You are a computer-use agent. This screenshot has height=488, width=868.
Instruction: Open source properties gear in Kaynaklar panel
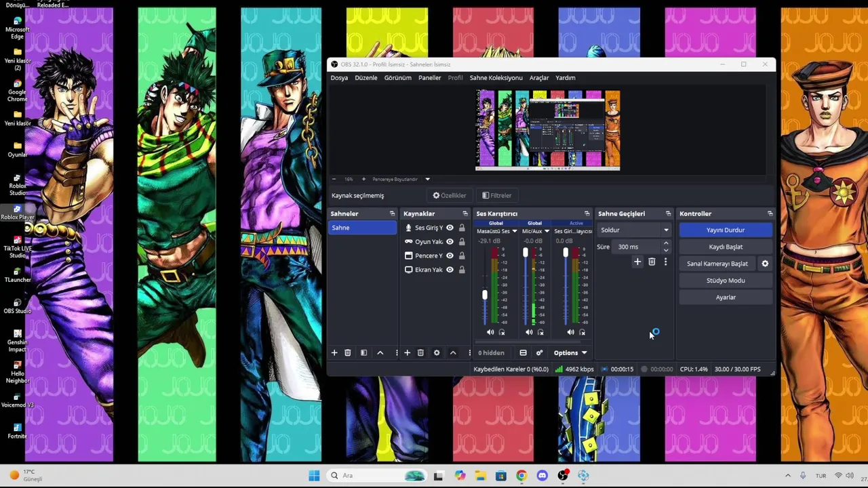point(437,352)
